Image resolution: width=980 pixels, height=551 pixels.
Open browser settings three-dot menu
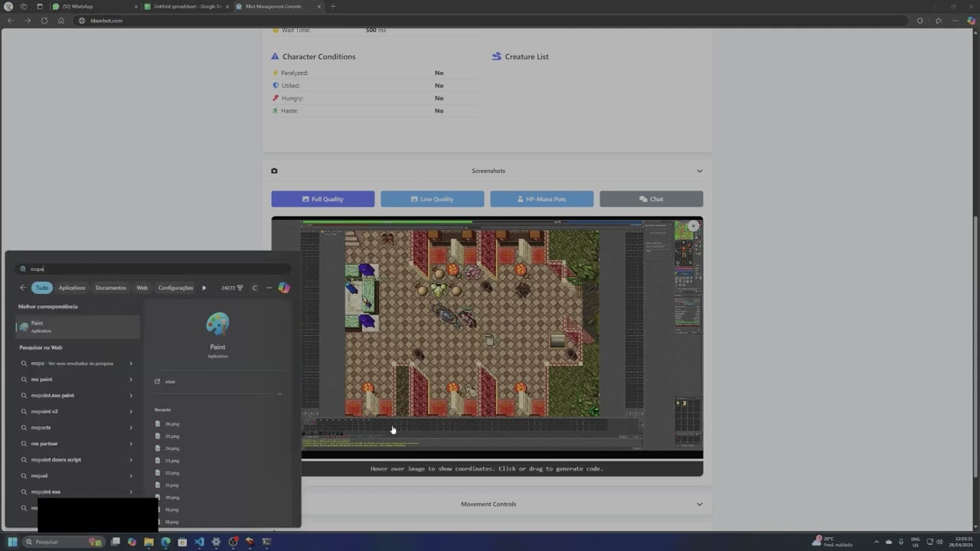[x=956, y=21]
